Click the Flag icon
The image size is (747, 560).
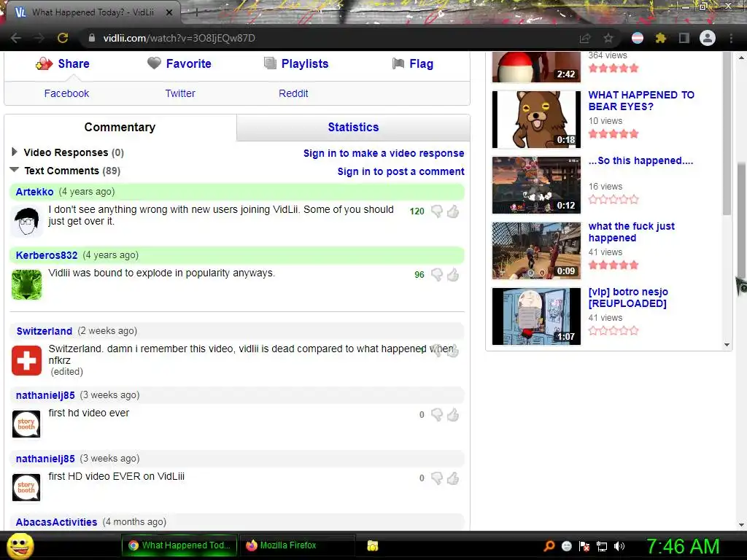click(398, 63)
